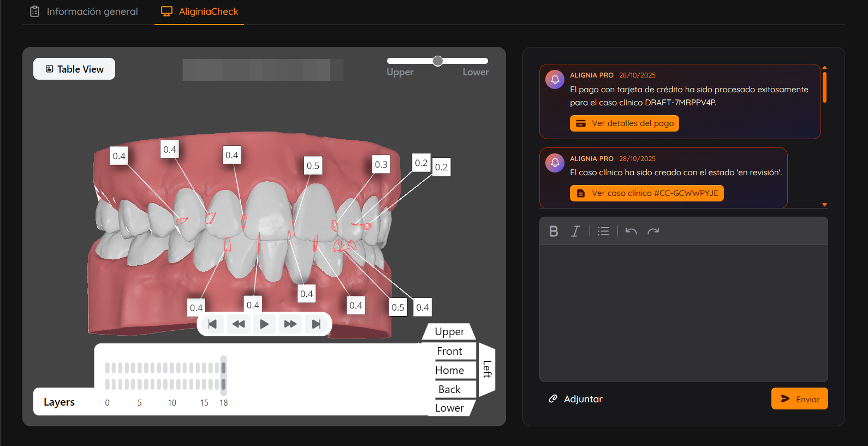Undo last edit in message editor
868x446 pixels.
[631, 231]
